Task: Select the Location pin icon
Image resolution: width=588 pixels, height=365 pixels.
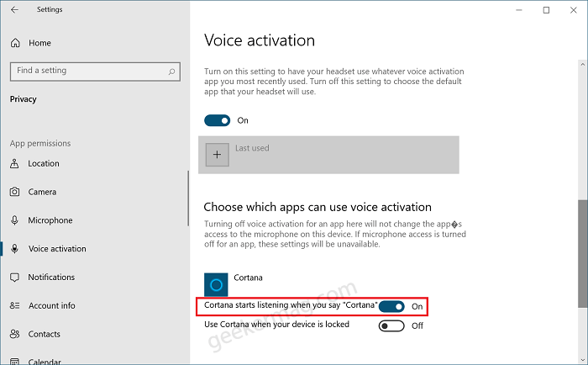Action: click(x=14, y=163)
